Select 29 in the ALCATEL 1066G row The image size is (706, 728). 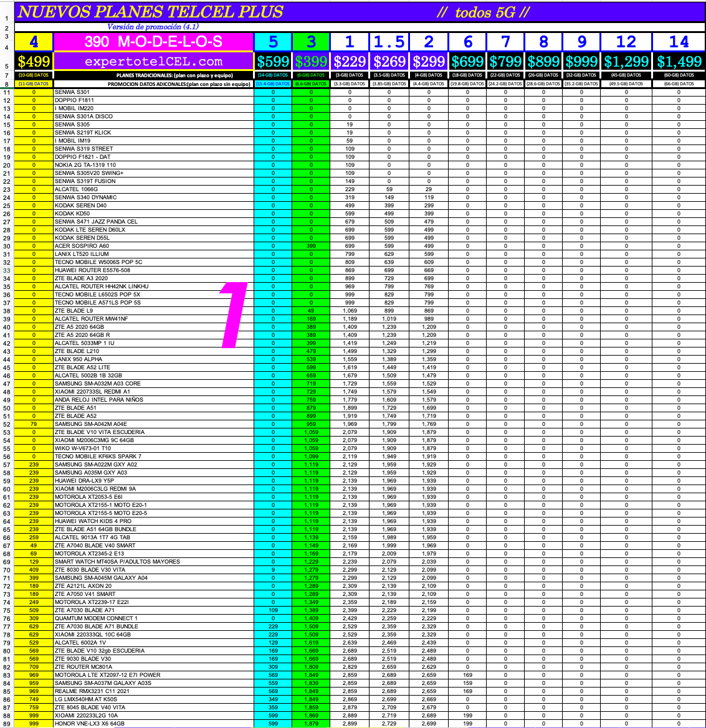(429, 189)
